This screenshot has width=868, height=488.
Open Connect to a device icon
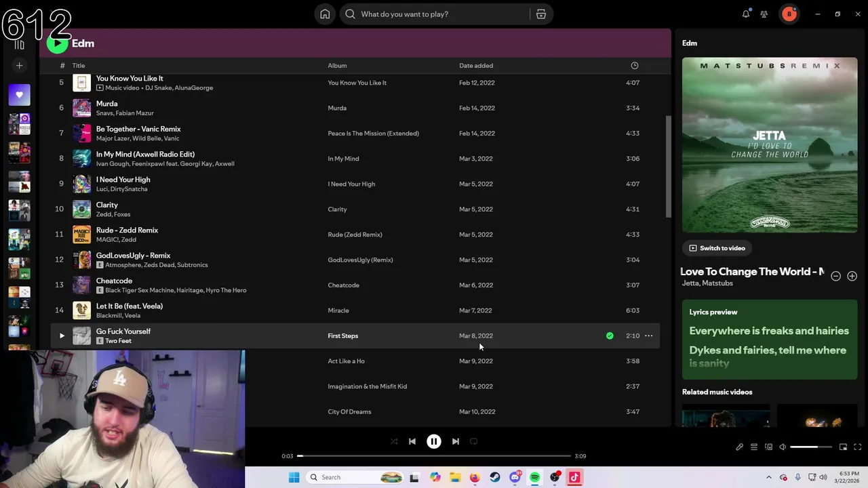[x=768, y=447]
